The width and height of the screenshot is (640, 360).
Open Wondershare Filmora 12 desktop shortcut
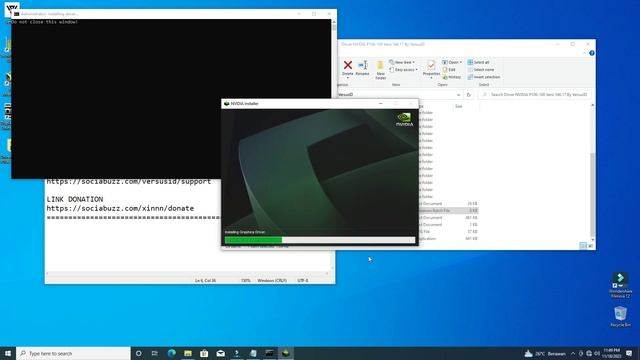click(620, 285)
